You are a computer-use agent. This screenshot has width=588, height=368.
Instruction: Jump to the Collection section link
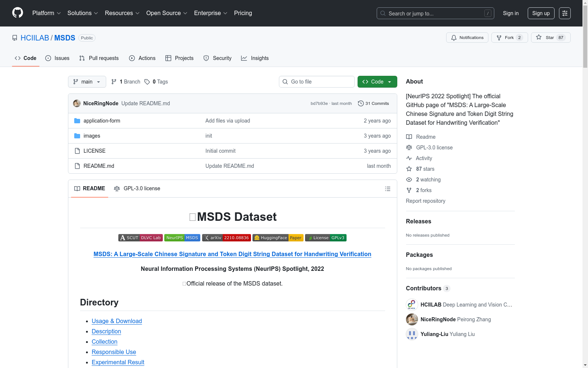pos(104,342)
